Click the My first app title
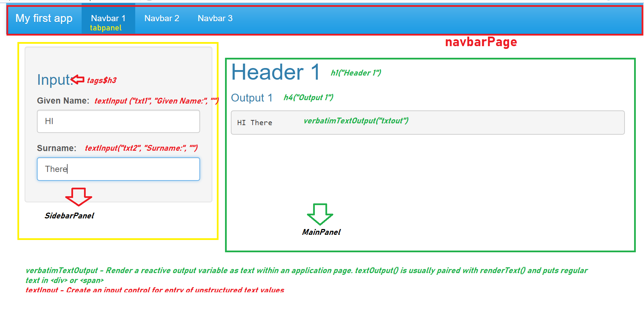 point(44,18)
